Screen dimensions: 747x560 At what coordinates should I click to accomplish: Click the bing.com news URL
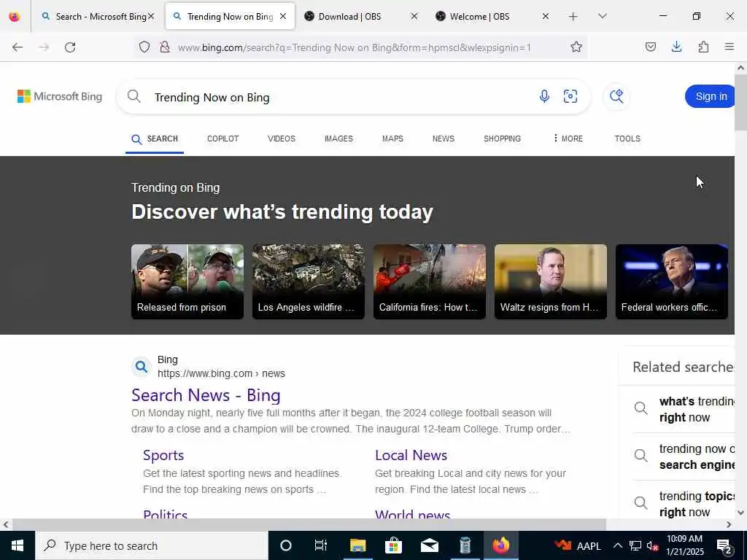click(x=221, y=374)
